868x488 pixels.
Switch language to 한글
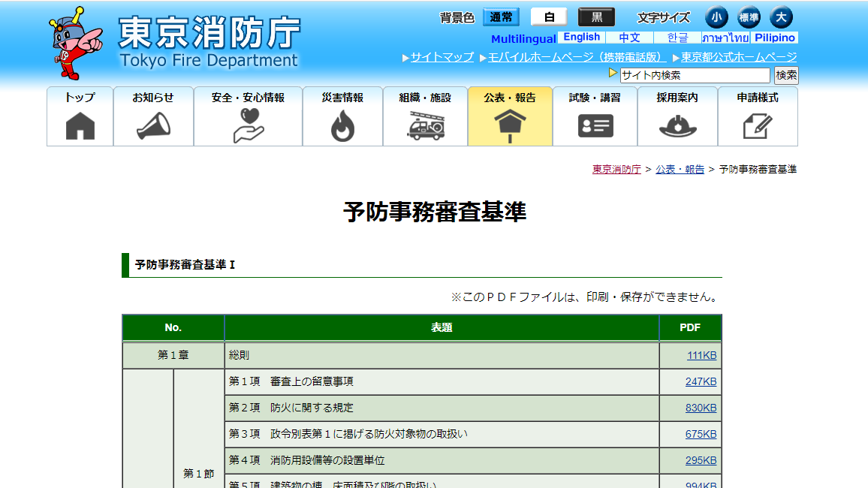click(x=677, y=38)
